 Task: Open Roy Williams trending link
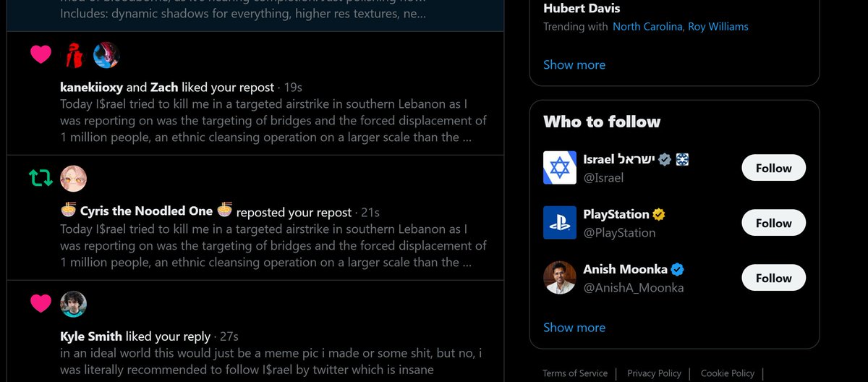(718, 27)
